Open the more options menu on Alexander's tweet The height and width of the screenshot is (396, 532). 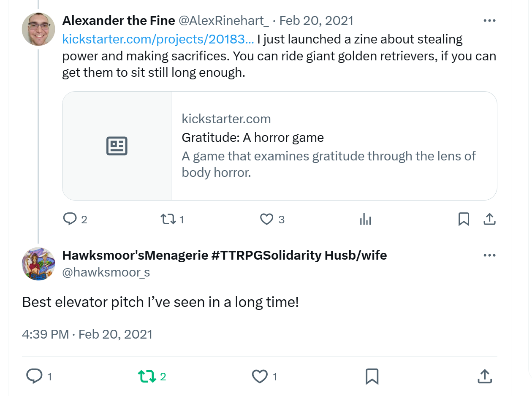coord(489,20)
